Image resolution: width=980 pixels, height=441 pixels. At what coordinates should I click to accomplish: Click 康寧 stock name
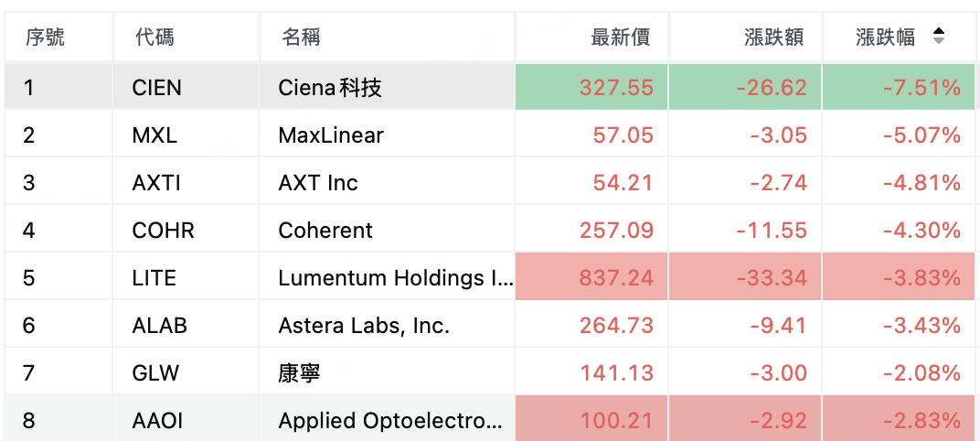(299, 372)
